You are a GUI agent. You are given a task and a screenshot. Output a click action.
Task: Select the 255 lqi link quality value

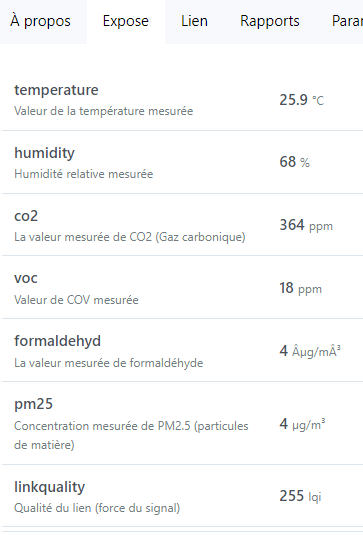[x=300, y=496]
